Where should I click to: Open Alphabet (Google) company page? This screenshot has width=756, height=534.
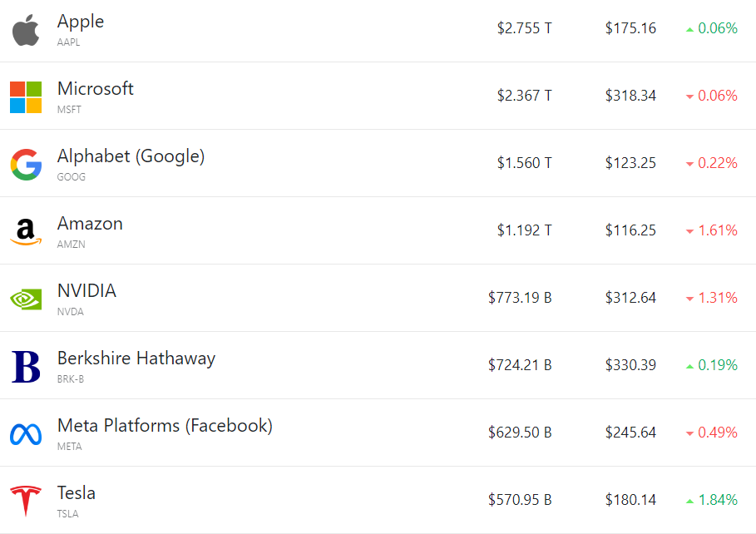pos(131,156)
